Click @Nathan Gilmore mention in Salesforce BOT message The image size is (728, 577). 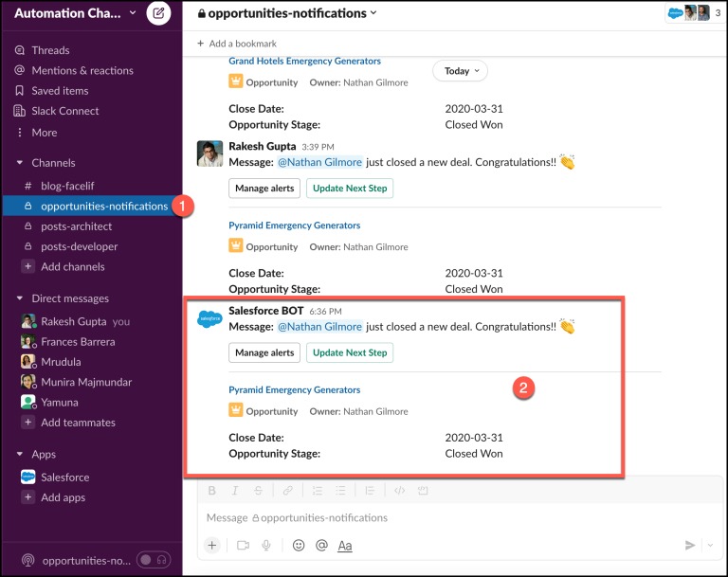pos(319,327)
